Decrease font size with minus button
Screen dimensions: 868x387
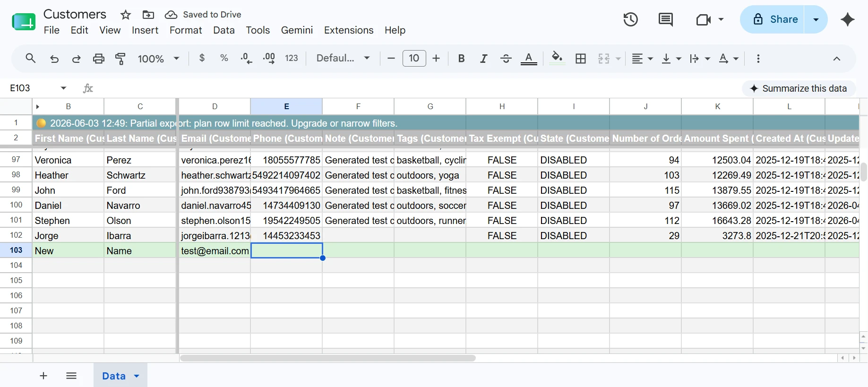click(391, 58)
